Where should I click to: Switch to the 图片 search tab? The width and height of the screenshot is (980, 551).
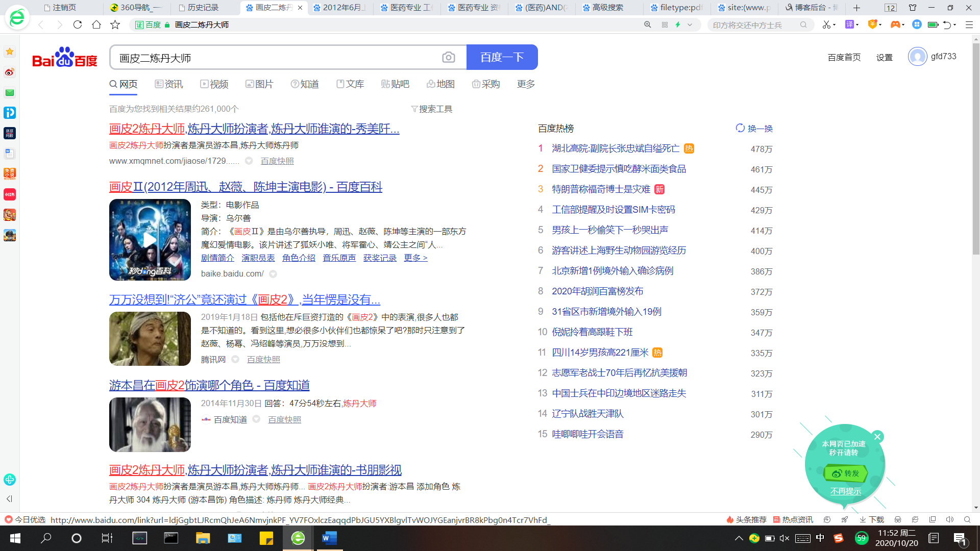[259, 84]
